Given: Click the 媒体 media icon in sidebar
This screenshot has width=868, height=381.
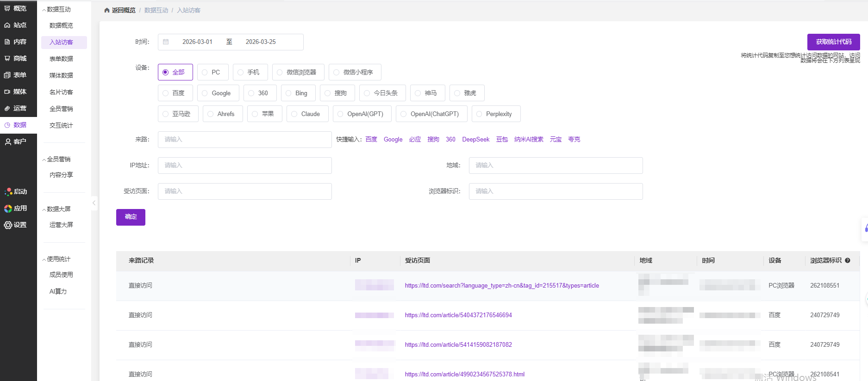Looking at the screenshot, I should (x=7, y=92).
